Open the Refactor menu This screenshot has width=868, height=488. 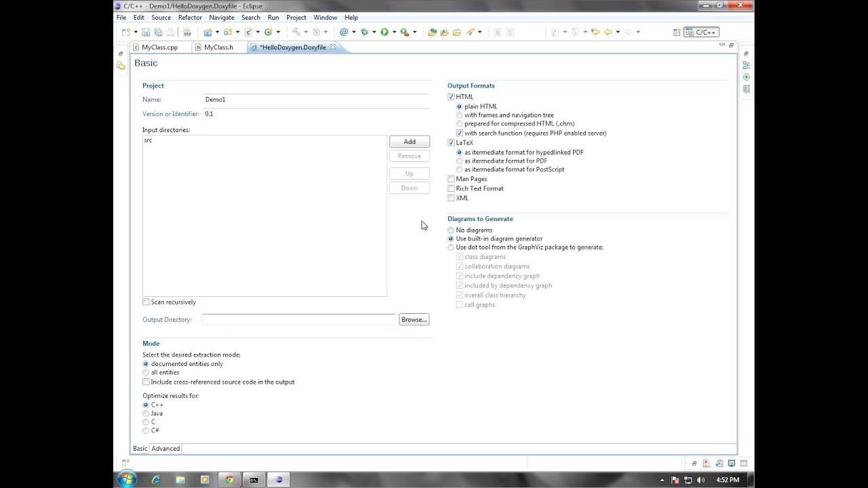click(x=190, y=18)
